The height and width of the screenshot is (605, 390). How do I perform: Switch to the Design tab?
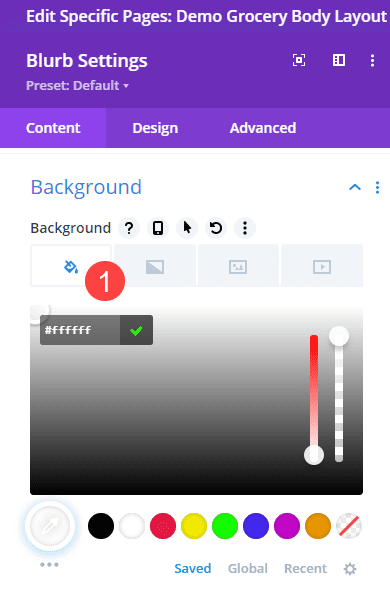[x=155, y=128]
